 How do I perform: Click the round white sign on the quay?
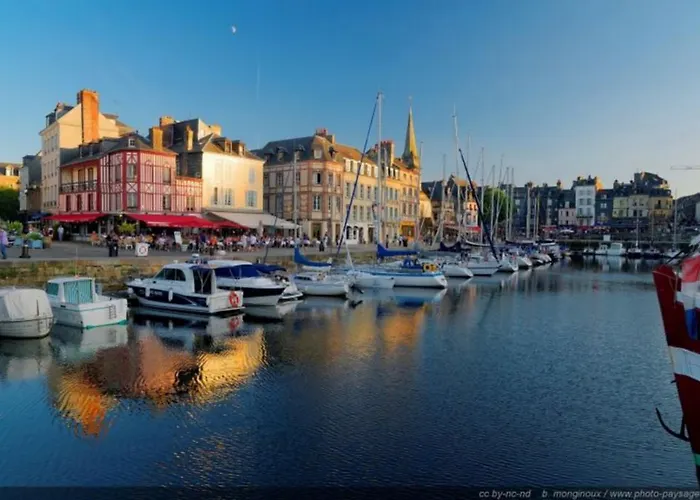coord(141,250)
